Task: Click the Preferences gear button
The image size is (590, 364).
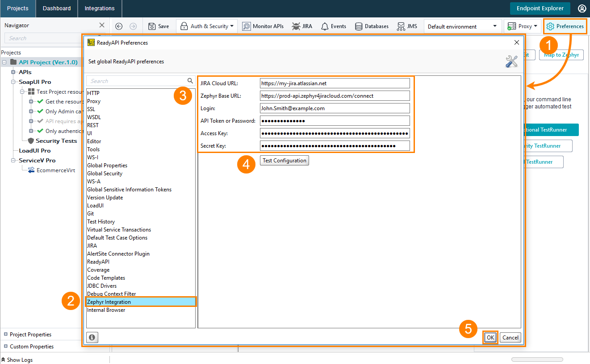Action: [x=565, y=26]
